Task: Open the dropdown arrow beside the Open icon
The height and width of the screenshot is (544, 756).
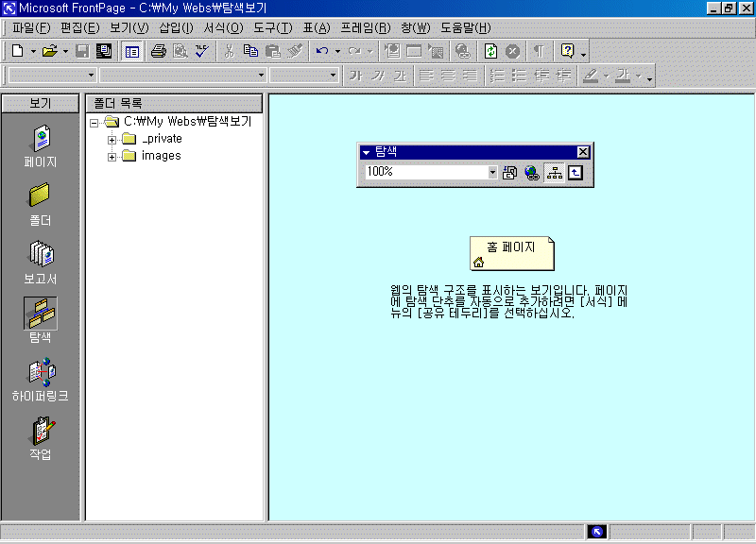Action: click(x=65, y=51)
